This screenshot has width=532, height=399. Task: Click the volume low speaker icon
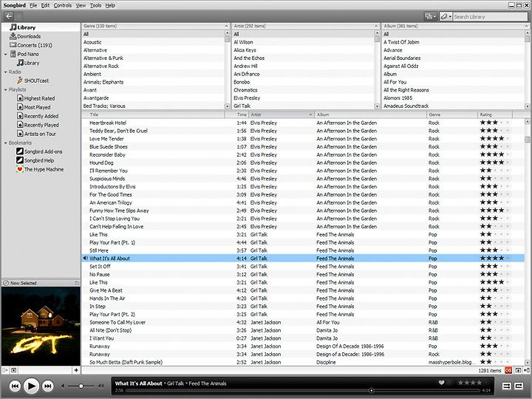(63, 386)
